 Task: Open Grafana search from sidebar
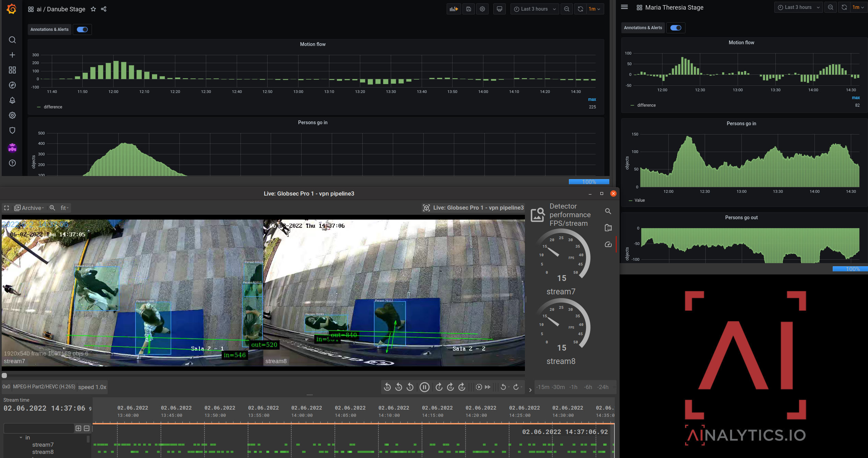point(12,40)
